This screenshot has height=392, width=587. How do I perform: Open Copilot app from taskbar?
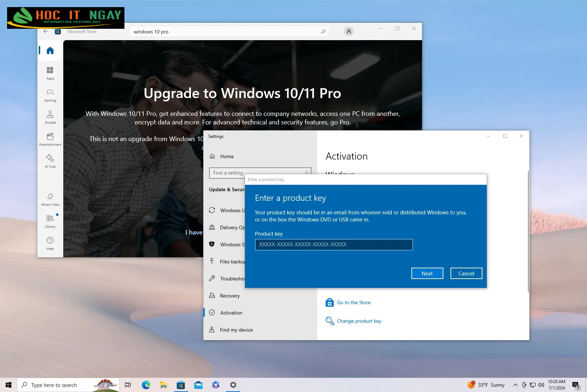tap(216, 385)
